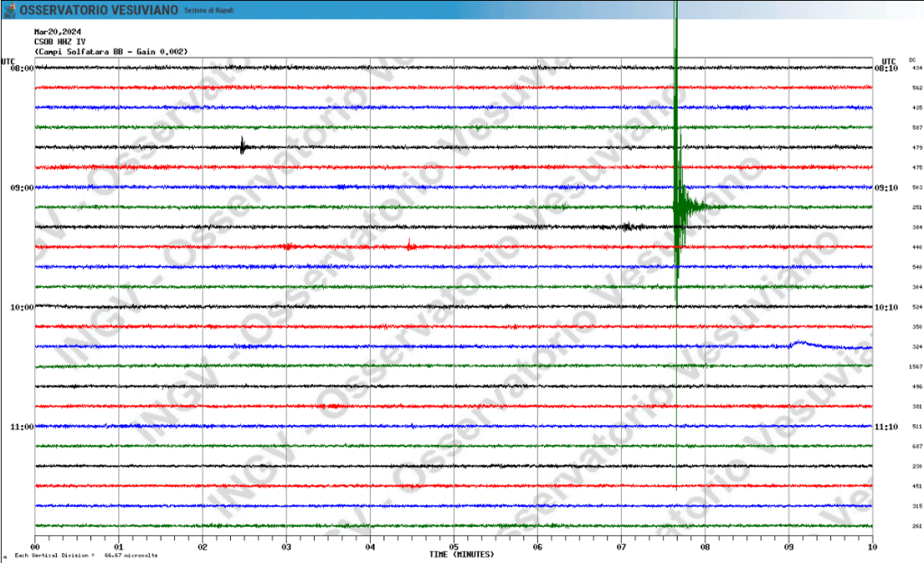Click the TIME (MINUTES) axis label
Image resolution: width=924 pixels, height=563 pixels.
pyautogui.click(x=463, y=554)
